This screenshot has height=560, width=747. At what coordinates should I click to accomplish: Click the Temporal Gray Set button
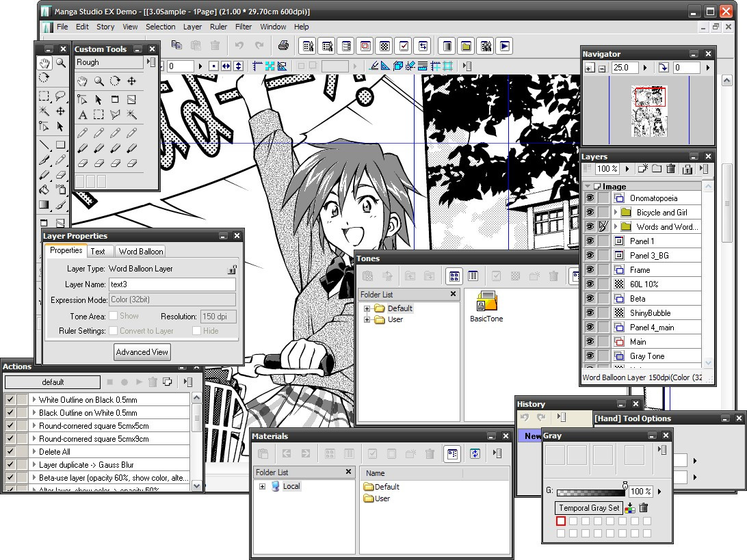tap(588, 507)
